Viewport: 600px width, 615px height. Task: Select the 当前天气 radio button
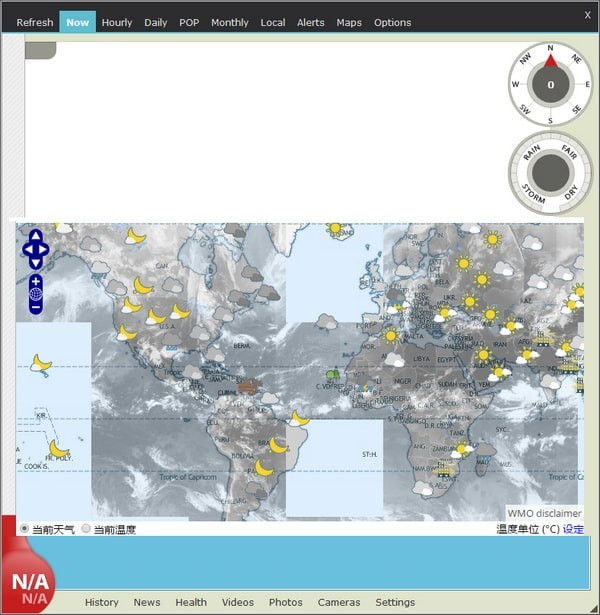point(25,529)
